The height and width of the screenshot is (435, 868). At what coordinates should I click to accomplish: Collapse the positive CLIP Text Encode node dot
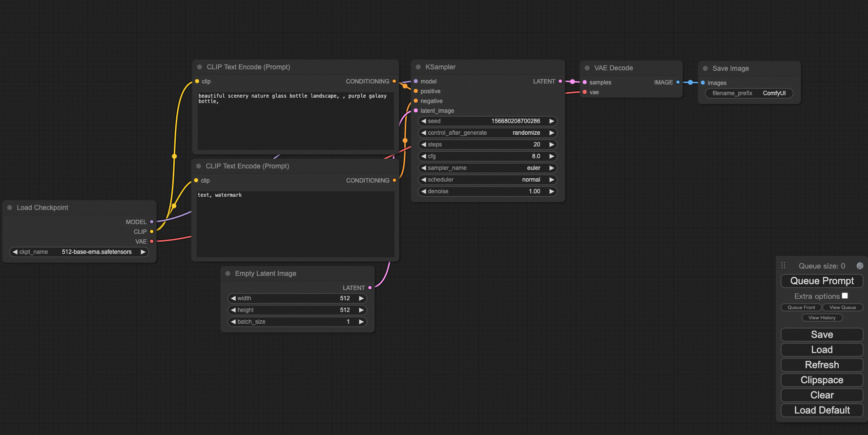[200, 67]
